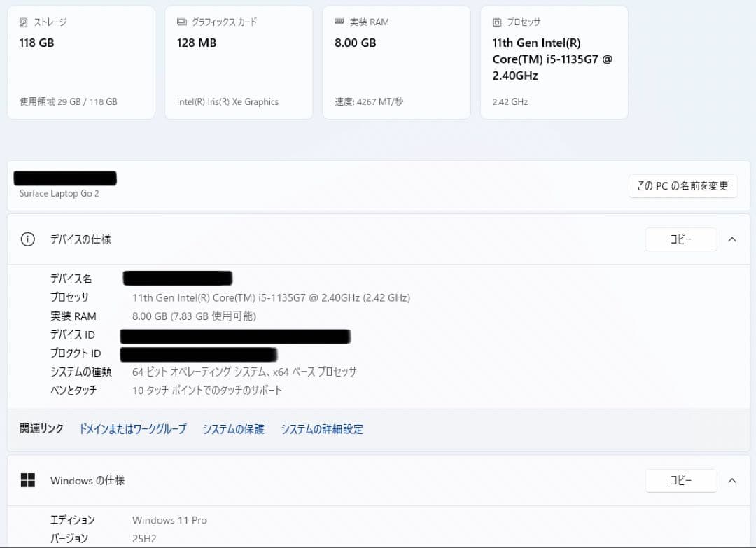Click the installed RAM icon

(x=339, y=22)
